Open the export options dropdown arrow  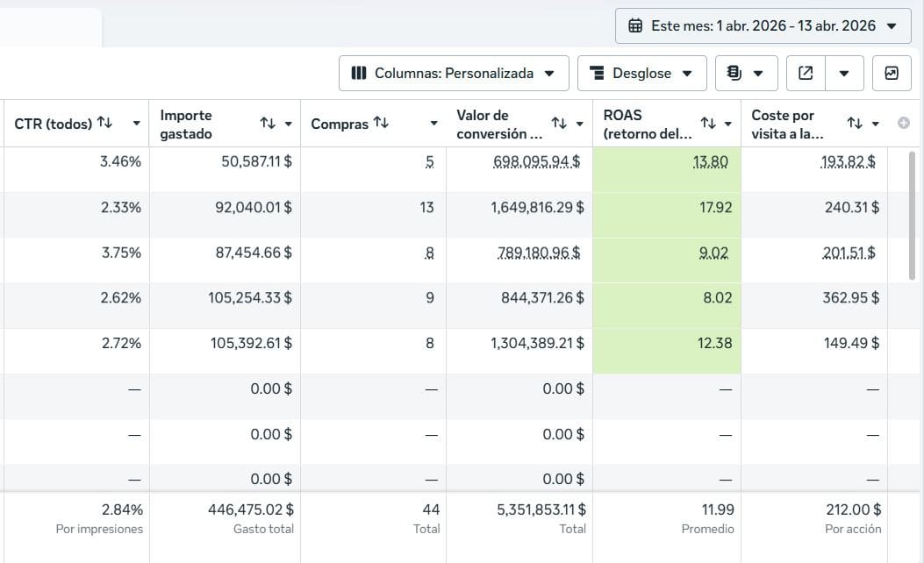(844, 73)
